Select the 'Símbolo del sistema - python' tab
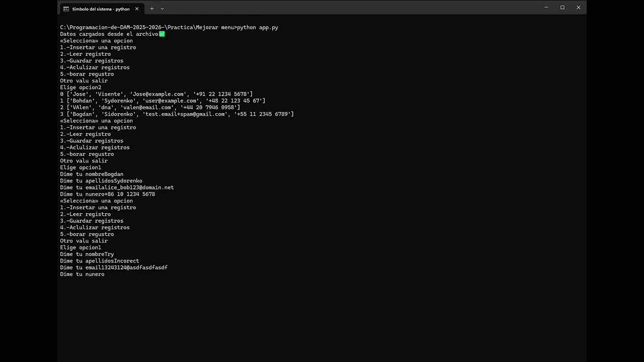Image resolution: width=644 pixels, height=362 pixels. (x=102, y=9)
